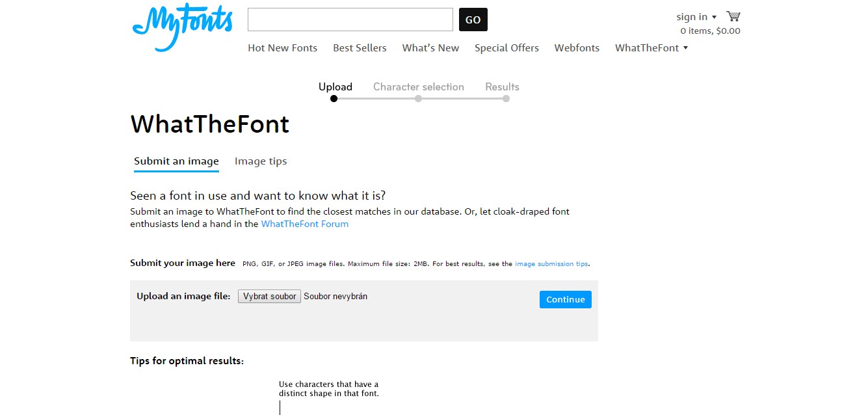Focus the font search field

point(350,20)
